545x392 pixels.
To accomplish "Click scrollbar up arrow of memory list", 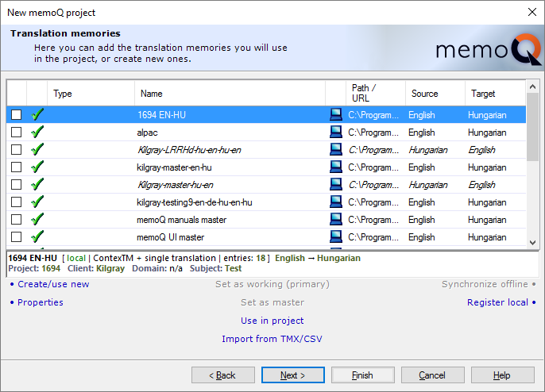I will (x=532, y=86).
